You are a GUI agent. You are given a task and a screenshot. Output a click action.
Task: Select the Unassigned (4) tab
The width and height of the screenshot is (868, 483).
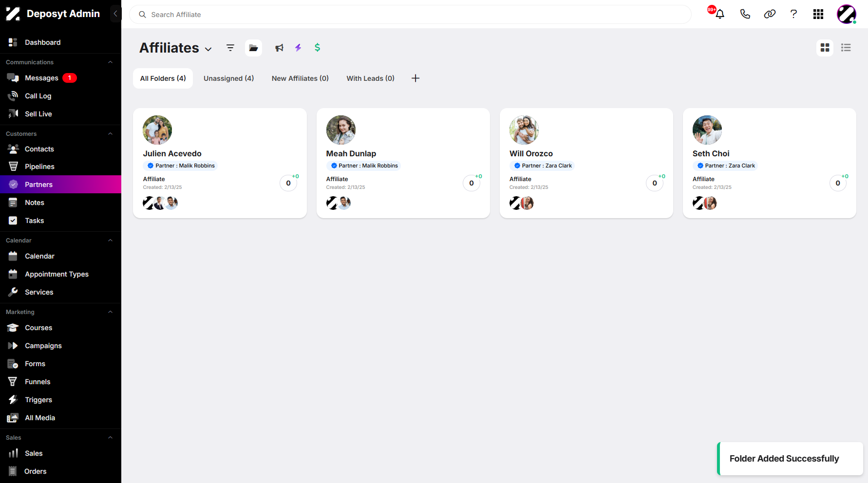228,78
